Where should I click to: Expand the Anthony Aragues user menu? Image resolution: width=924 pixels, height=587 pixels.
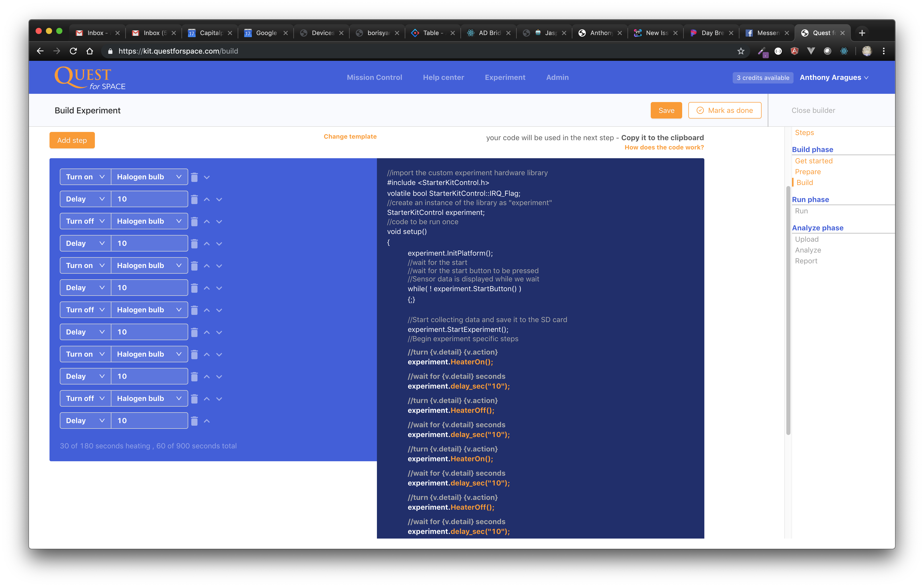(x=834, y=78)
